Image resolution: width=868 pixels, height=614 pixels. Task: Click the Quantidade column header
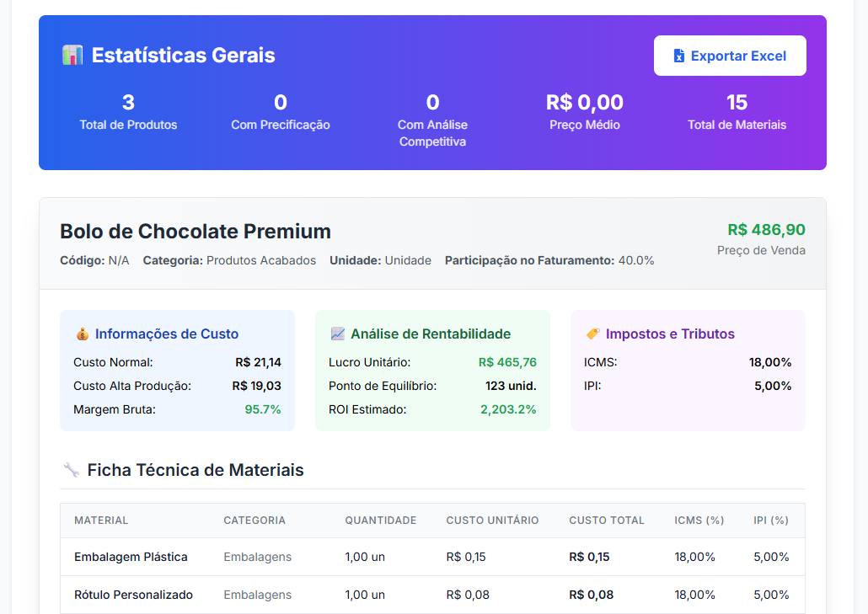point(381,520)
